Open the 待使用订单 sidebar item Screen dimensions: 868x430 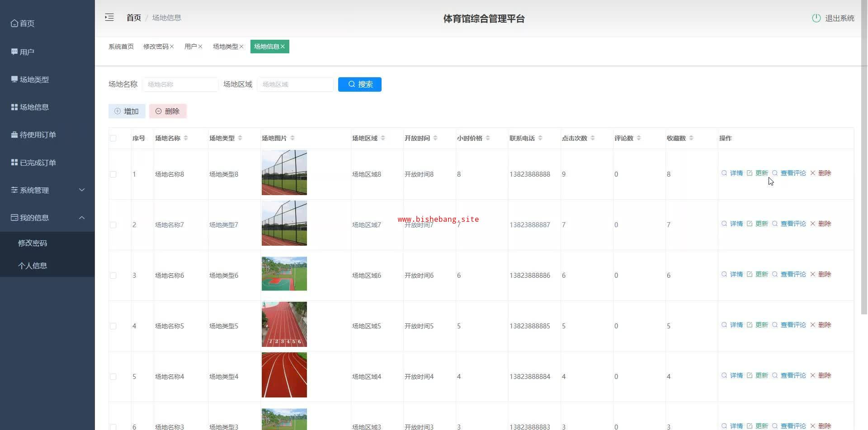click(38, 135)
